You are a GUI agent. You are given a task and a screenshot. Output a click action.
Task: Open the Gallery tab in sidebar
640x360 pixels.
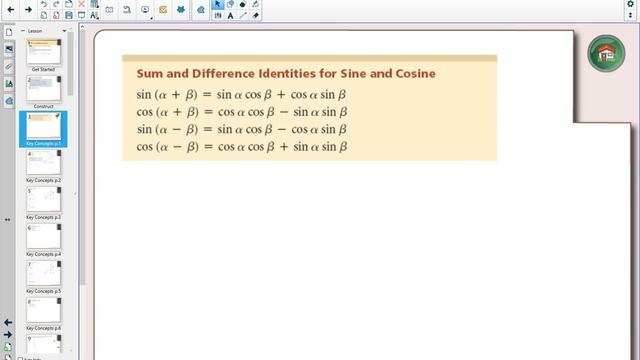9,49
